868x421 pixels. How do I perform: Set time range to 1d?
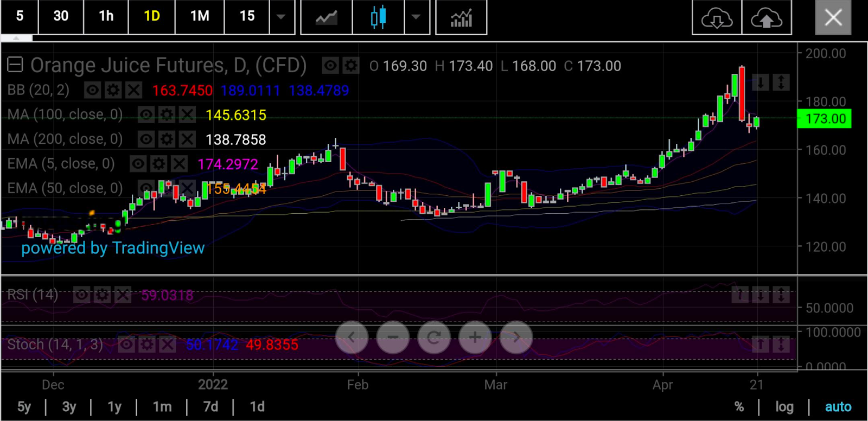(257, 407)
